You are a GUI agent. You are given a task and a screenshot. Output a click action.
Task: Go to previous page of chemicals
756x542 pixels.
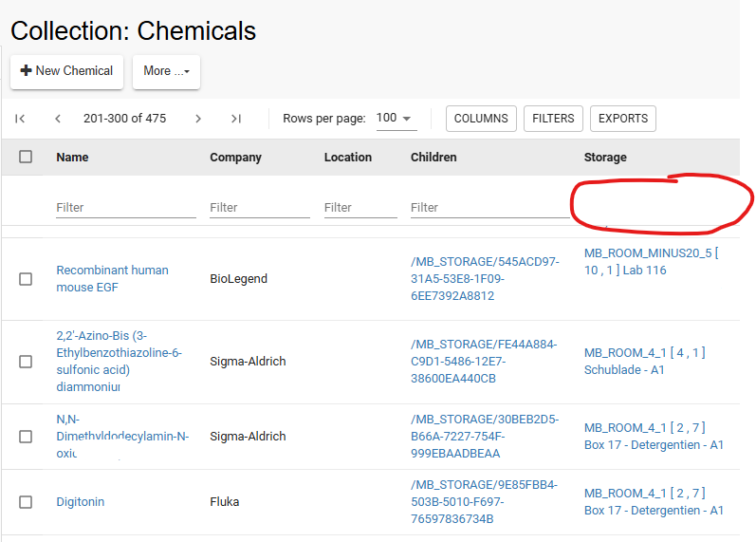point(58,119)
